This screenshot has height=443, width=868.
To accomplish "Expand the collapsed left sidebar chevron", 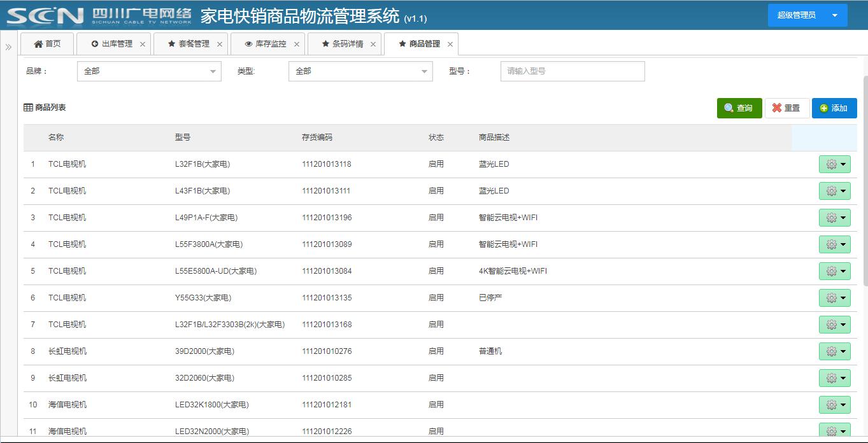I will point(8,47).
